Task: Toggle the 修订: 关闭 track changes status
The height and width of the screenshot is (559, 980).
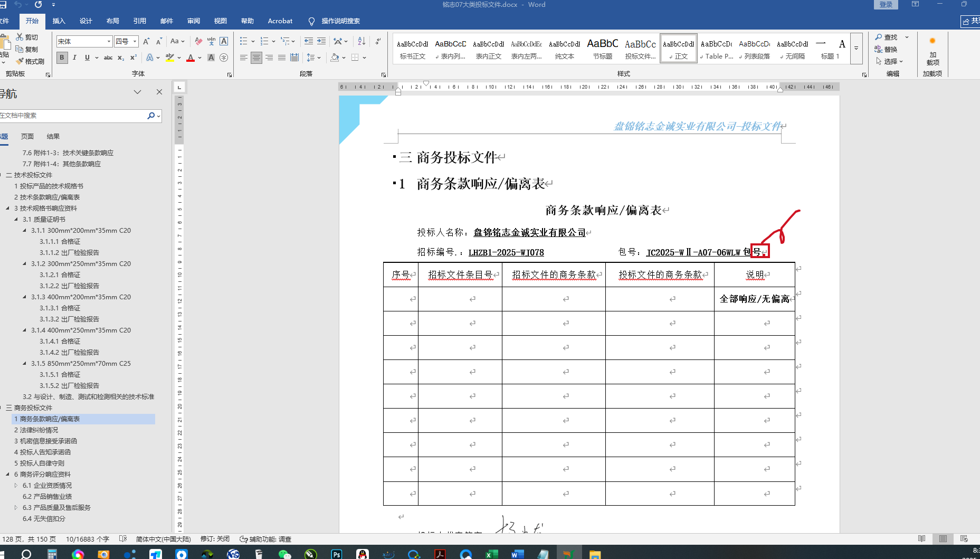Action: point(215,539)
